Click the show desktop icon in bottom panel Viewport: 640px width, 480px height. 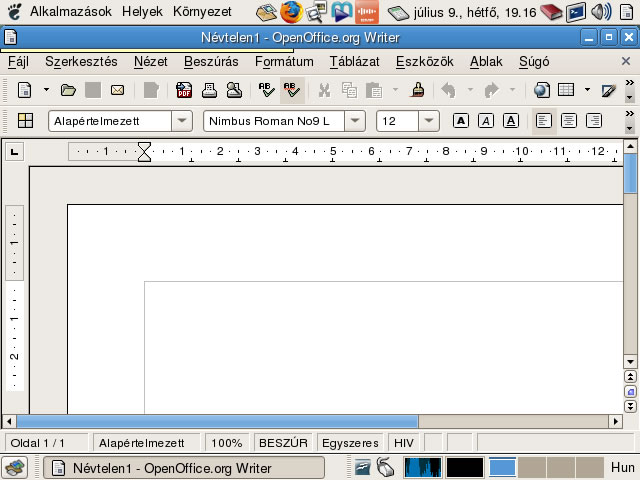tap(15, 468)
